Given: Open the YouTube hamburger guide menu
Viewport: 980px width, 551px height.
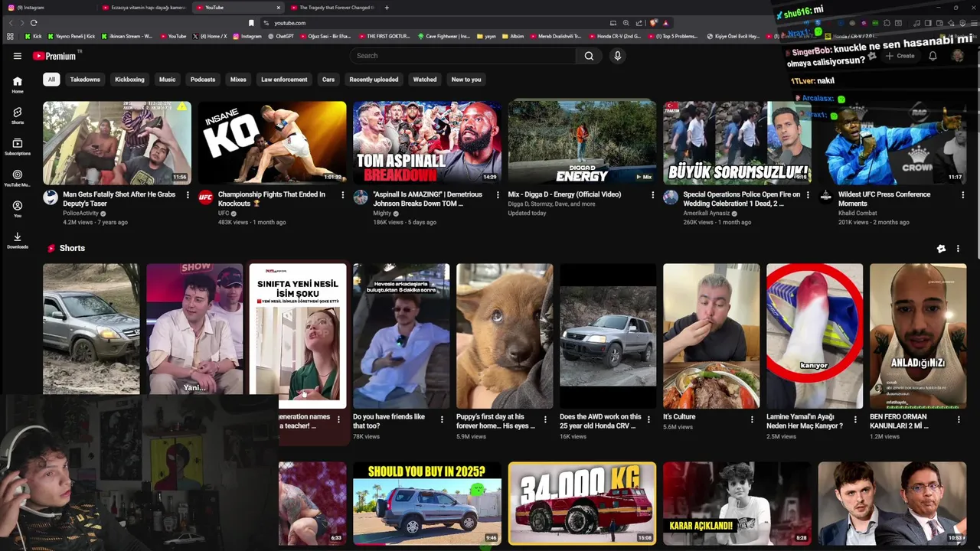Looking at the screenshot, I should point(17,56).
